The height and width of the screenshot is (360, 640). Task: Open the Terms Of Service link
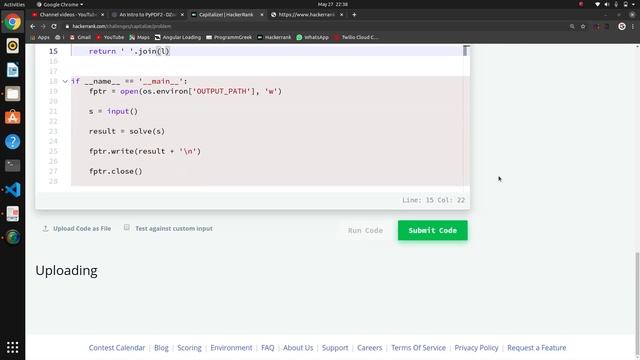click(418, 348)
